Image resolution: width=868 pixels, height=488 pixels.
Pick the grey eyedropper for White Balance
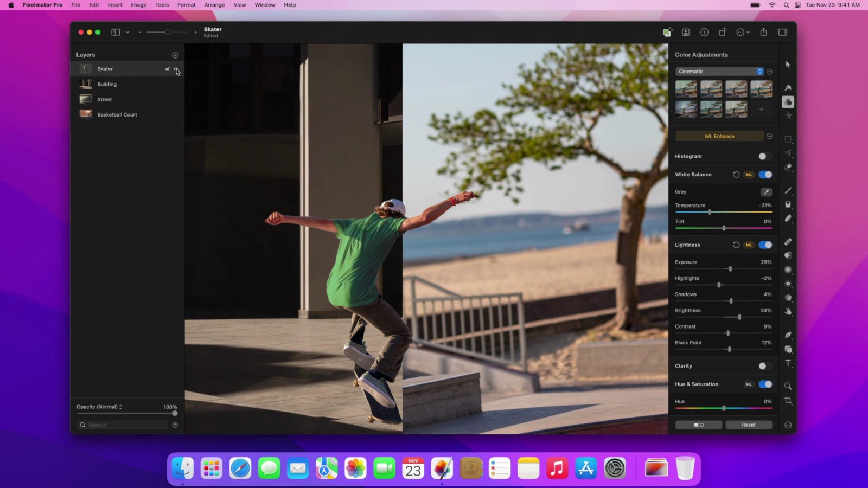(x=765, y=192)
